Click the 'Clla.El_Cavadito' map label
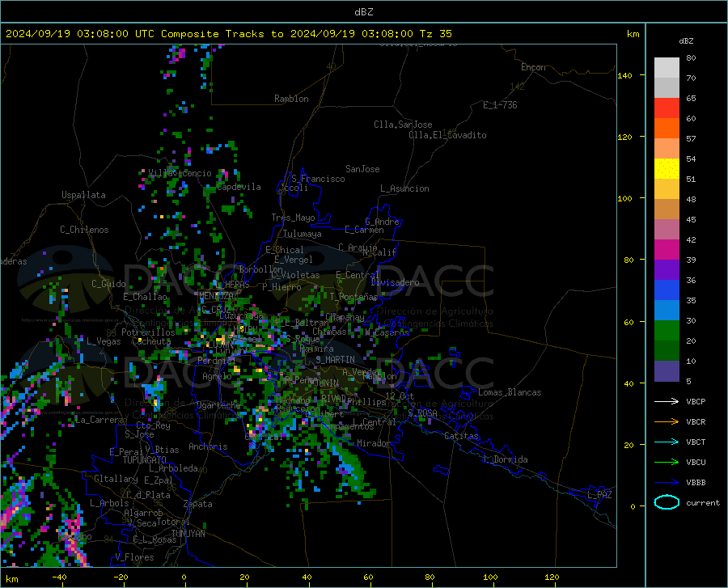The width and height of the screenshot is (728, 588). pyautogui.click(x=447, y=135)
